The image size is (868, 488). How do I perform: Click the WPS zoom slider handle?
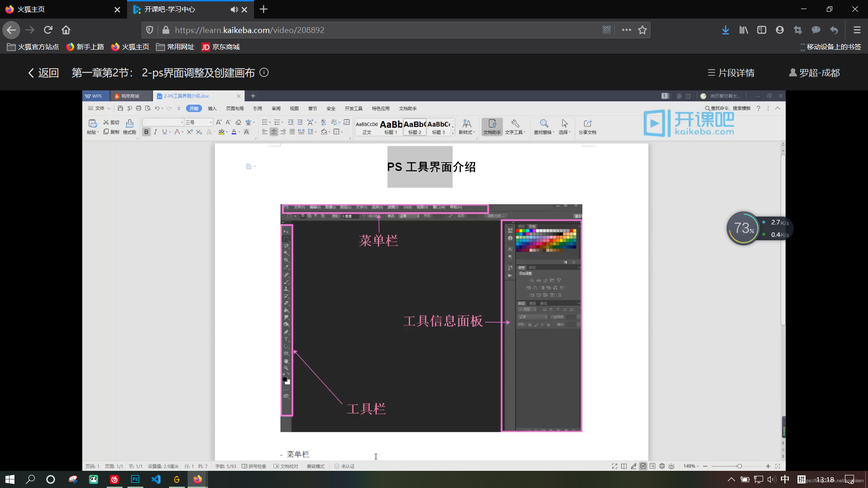tap(739, 466)
